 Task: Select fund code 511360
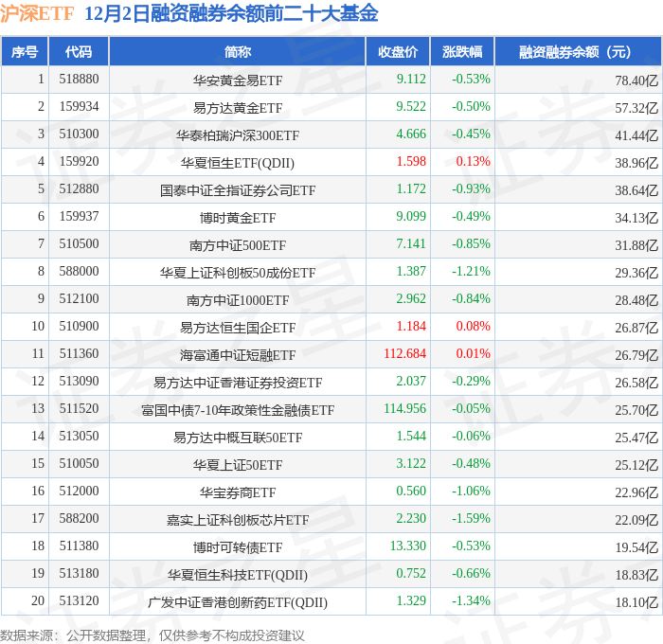pos(79,354)
